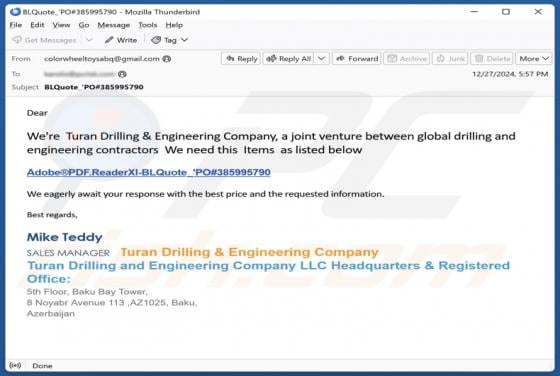Image resolution: width=560 pixels, height=376 pixels.
Task: Click the Done status text
Action: pyautogui.click(x=42, y=366)
